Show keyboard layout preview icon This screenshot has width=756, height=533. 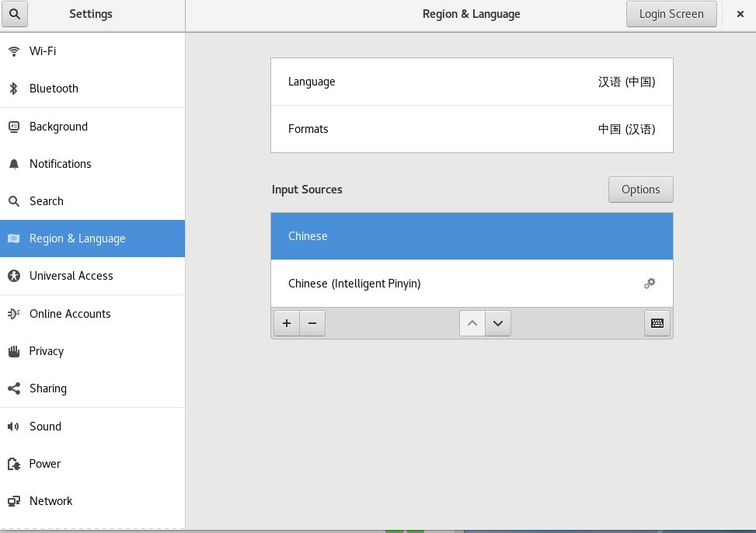tap(657, 323)
